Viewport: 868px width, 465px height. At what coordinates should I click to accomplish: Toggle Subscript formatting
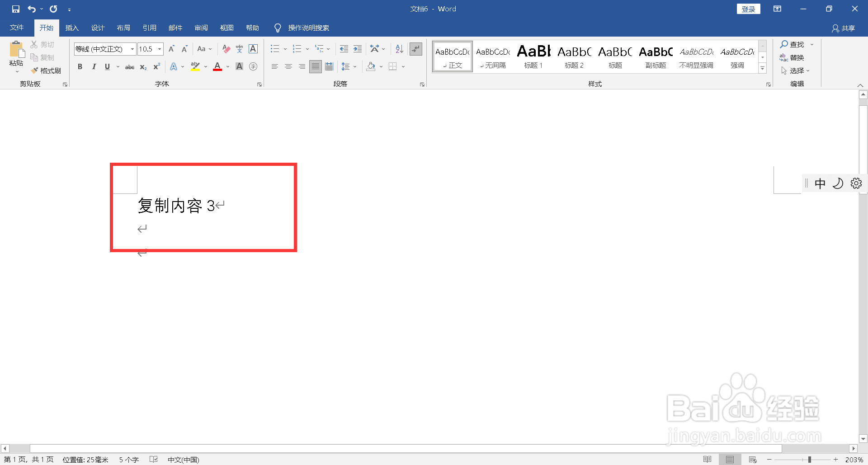pyautogui.click(x=143, y=67)
